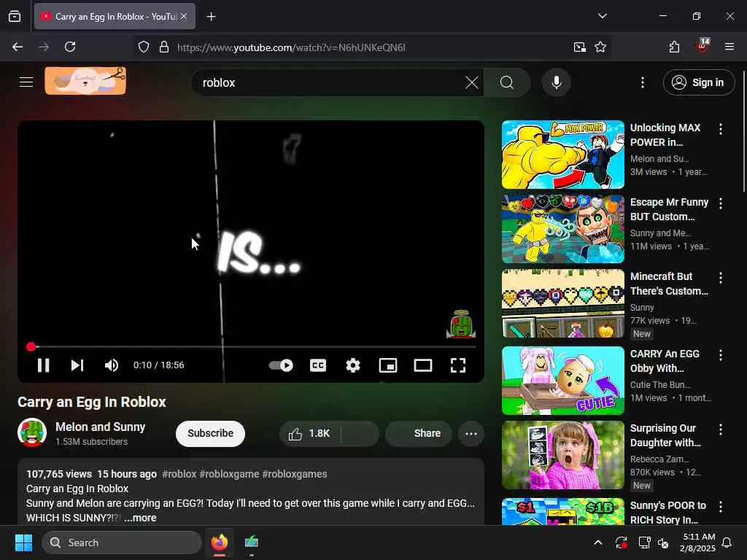Image resolution: width=747 pixels, height=560 pixels.
Task: Open options for Sunny's POOR to RICH video
Action: pos(720,507)
